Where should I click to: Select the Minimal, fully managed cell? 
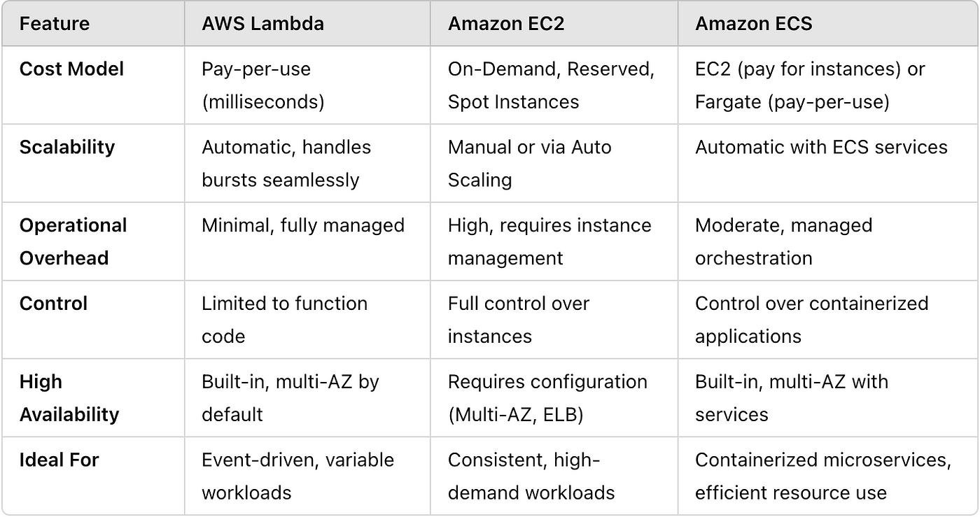(303, 225)
